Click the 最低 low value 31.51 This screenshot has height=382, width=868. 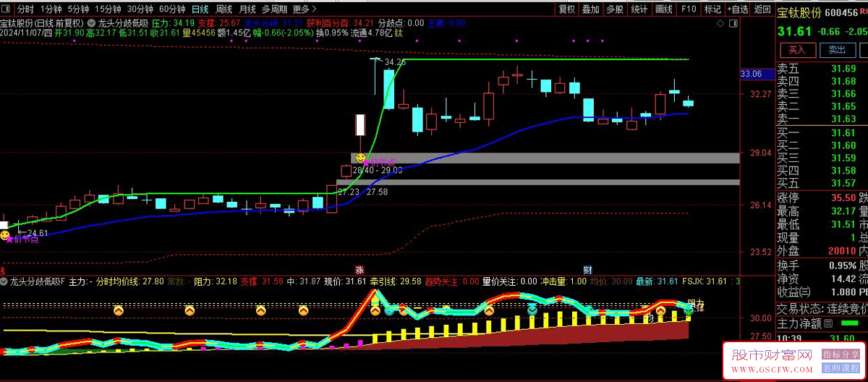[x=843, y=224]
